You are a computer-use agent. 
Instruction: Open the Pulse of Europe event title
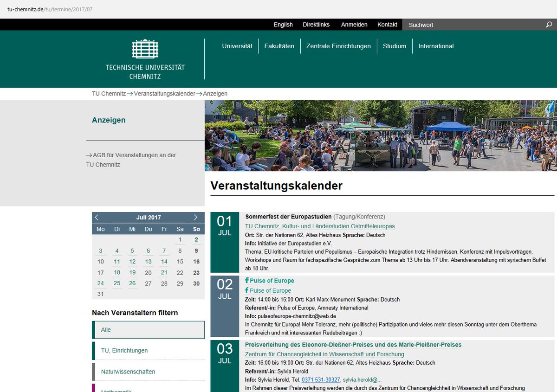click(272, 281)
